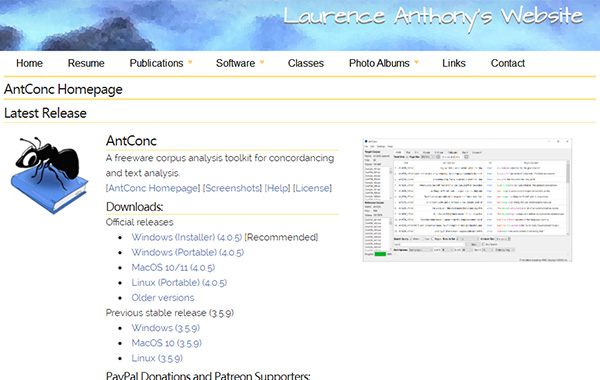Screen dimensions: 600x380
Task: Click the Latest Release heading
Action: (x=45, y=113)
